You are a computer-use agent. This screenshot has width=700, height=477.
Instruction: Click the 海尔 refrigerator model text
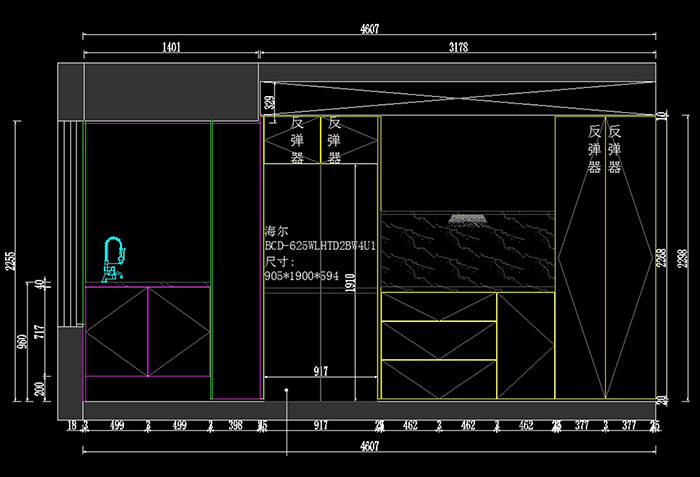click(x=276, y=229)
